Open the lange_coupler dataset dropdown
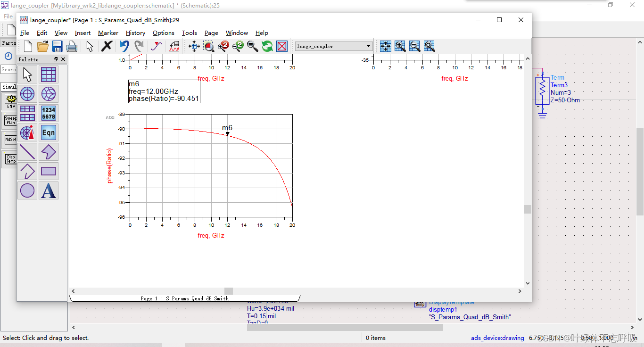The image size is (644, 347). [x=368, y=46]
